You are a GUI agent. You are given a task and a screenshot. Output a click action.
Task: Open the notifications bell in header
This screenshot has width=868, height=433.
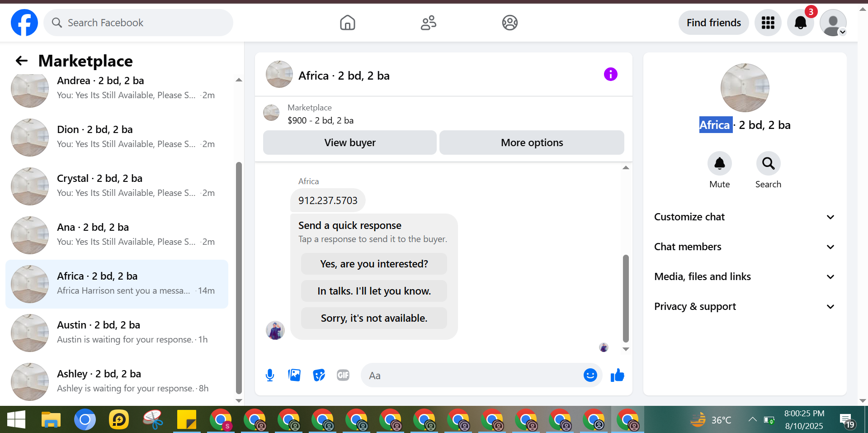tap(801, 23)
